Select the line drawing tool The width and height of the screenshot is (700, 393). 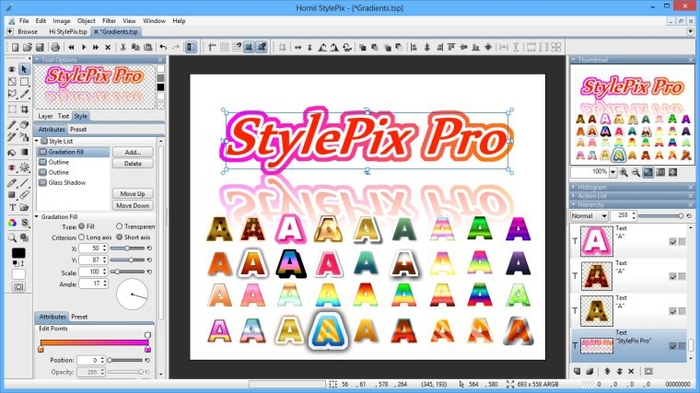(x=24, y=183)
